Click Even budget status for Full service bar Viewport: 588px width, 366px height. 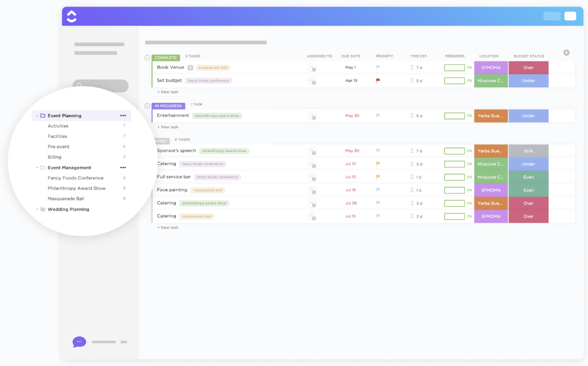coord(528,177)
